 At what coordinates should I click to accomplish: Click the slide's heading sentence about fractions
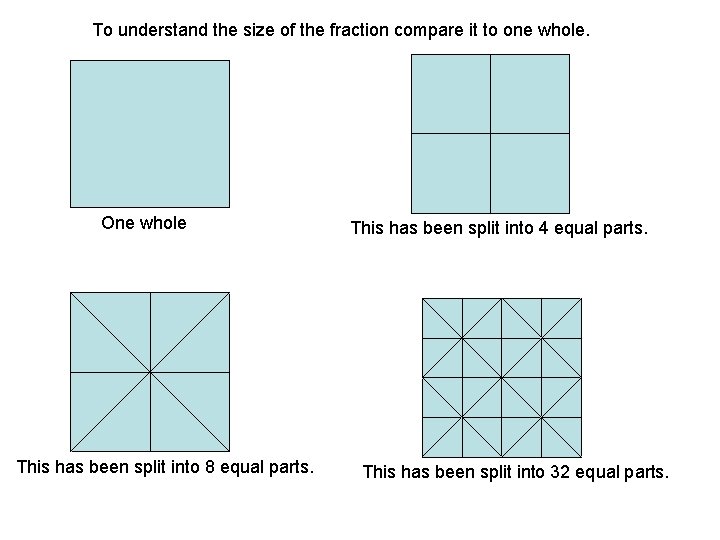pyautogui.click(x=341, y=30)
